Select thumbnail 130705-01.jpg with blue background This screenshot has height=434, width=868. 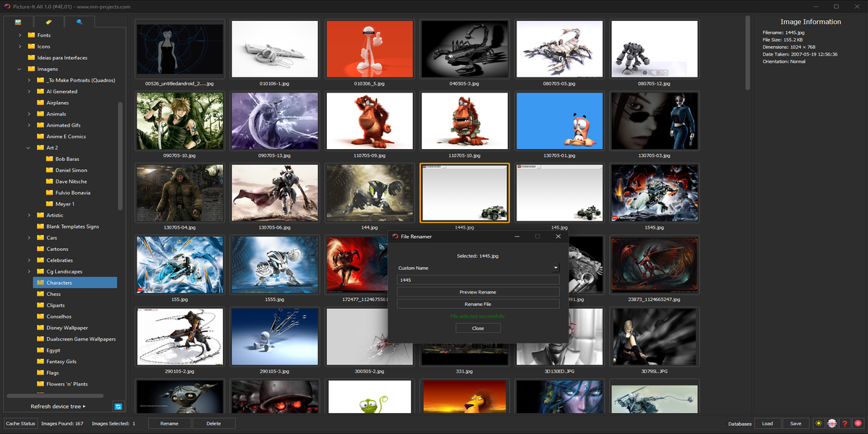[x=559, y=120]
